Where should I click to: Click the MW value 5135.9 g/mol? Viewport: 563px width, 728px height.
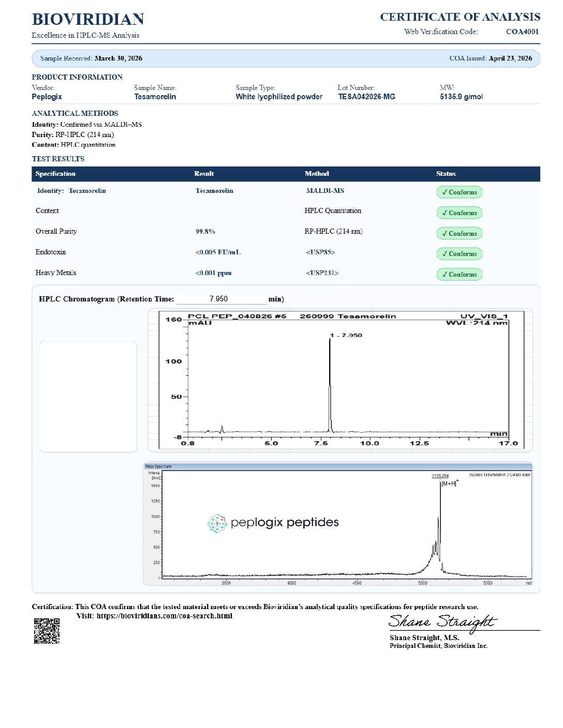coord(462,97)
